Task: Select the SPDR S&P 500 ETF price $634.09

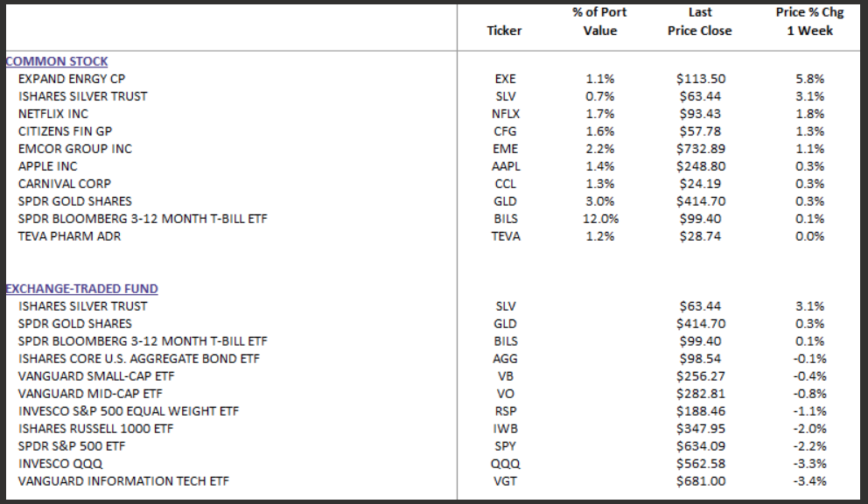Action: (701, 446)
